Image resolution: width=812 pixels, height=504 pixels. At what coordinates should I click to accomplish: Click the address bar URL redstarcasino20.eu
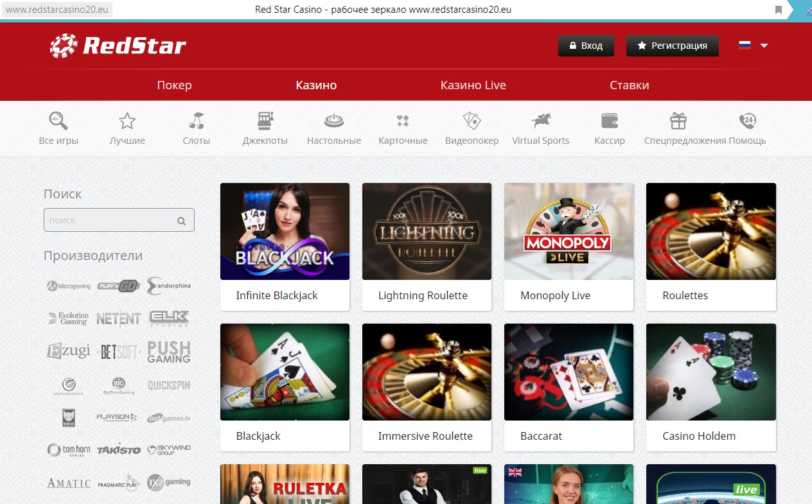(56, 10)
